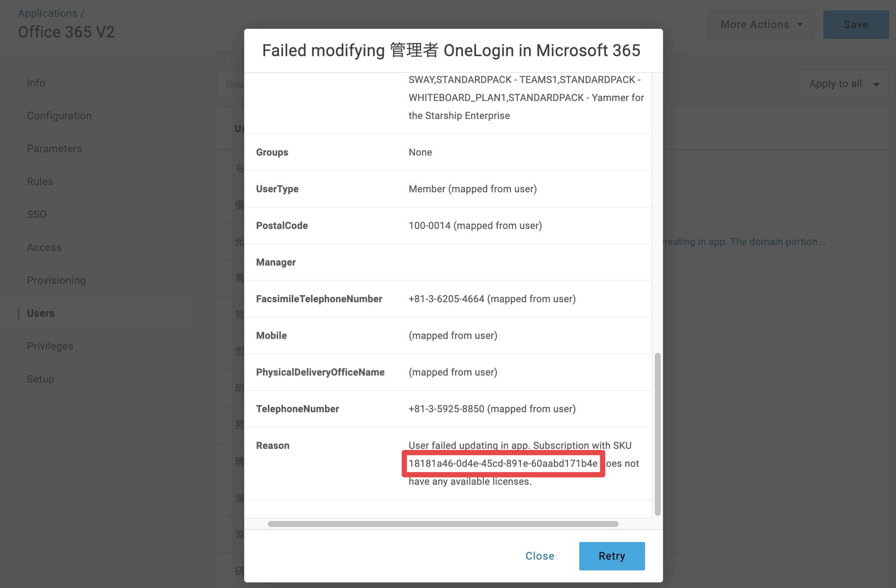Click the Manager field label

(276, 262)
